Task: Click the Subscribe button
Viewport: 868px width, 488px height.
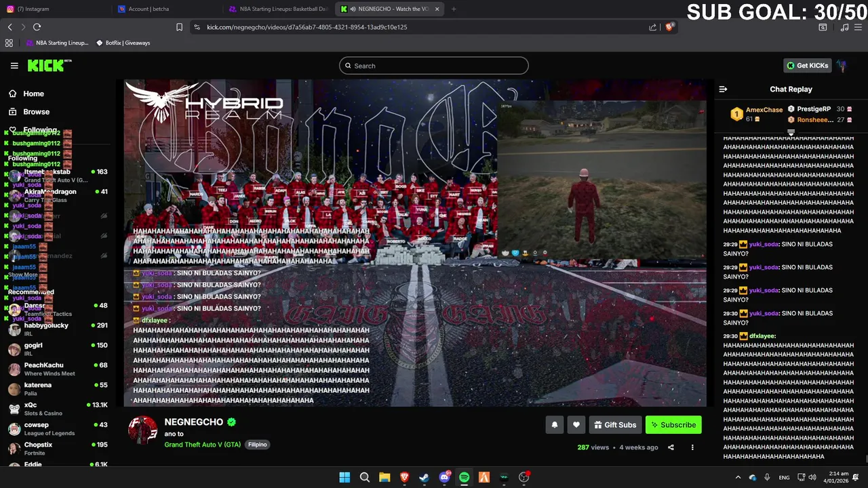Action: tap(673, 425)
